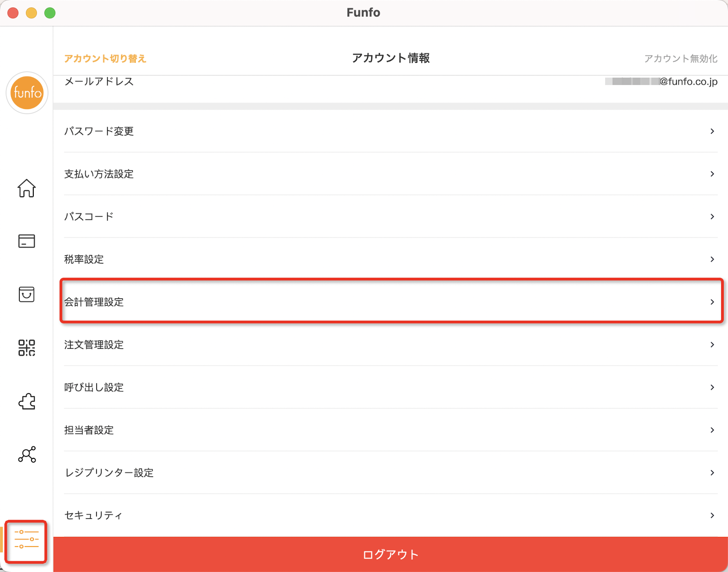728x572 pixels.
Task: Open 税率設定 row
Action: 391,259
